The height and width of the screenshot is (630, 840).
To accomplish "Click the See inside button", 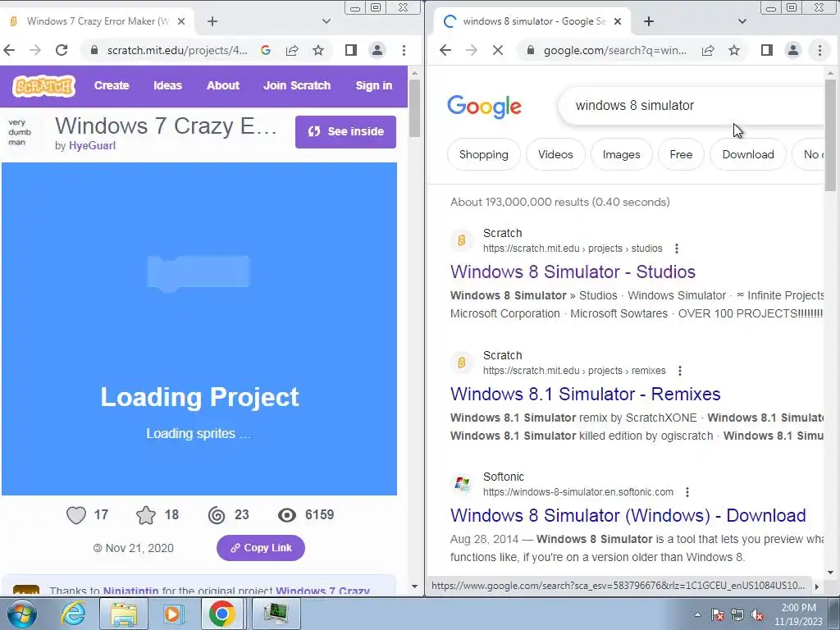I will pos(345,132).
